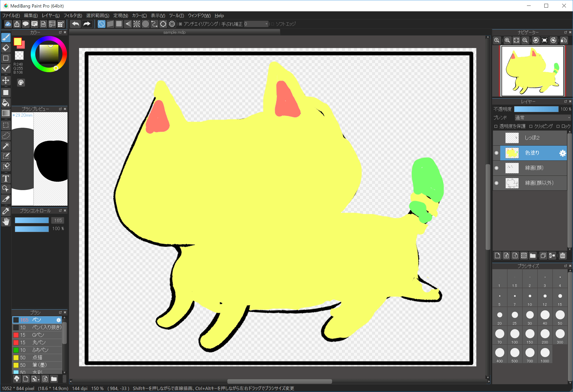Select the Hand tool
The width and height of the screenshot is (573, 392).
tap(6, 222)
